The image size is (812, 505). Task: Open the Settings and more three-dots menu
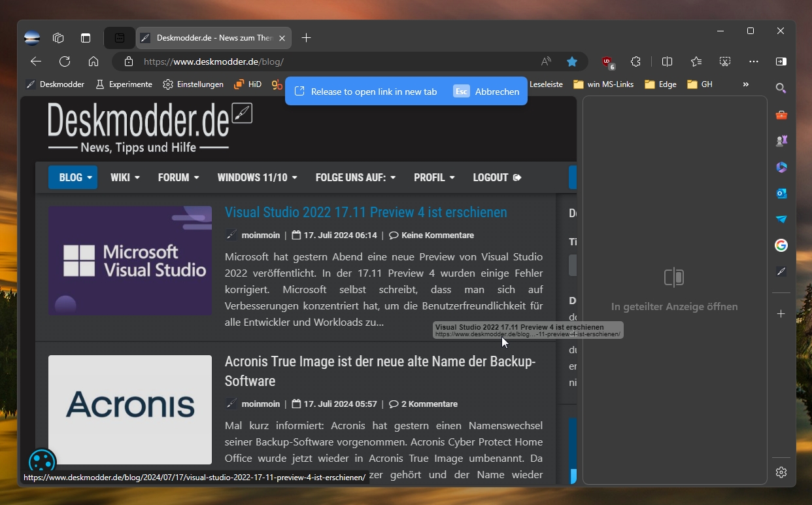pos(754,61)
